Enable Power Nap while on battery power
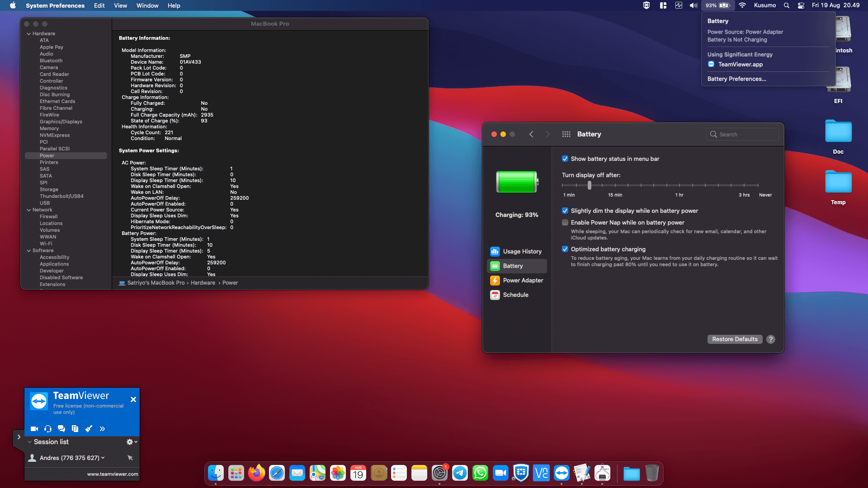The height and width of the screenshot is (488, 868). point(565,223)
